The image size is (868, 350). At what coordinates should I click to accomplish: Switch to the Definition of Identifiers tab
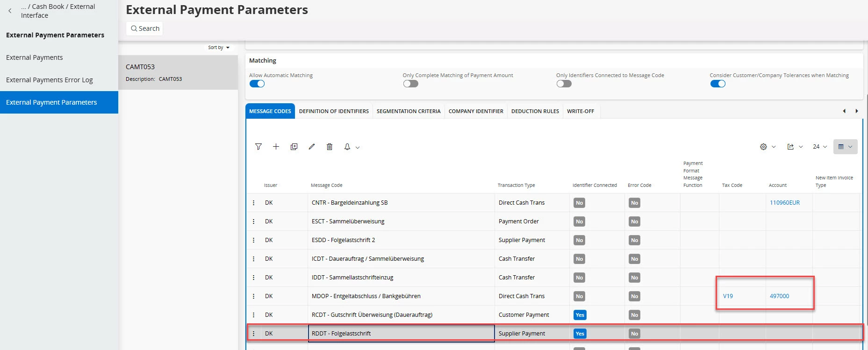334,111
